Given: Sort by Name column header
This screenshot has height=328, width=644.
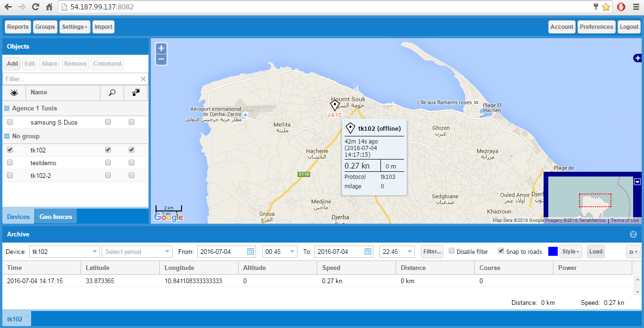Looking at the screenshot, I should tap(63, 93).
